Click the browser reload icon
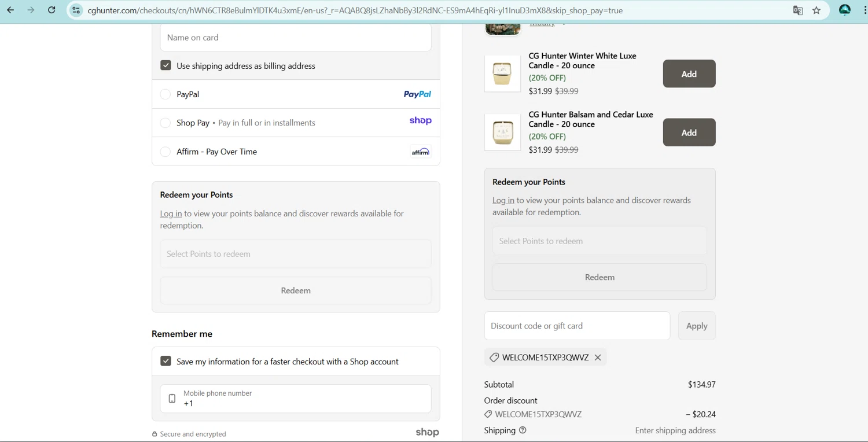This screenshot has height=442, width=868. click(x=52, y=10)
